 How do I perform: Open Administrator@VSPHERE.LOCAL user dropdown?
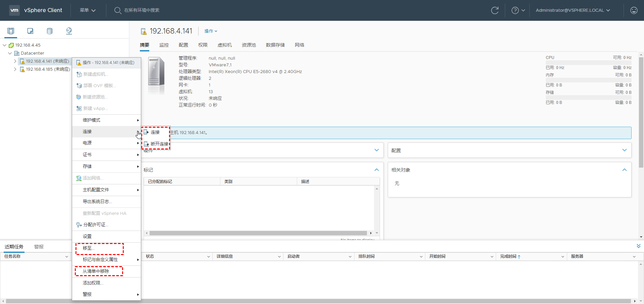(x=573, y=10)
